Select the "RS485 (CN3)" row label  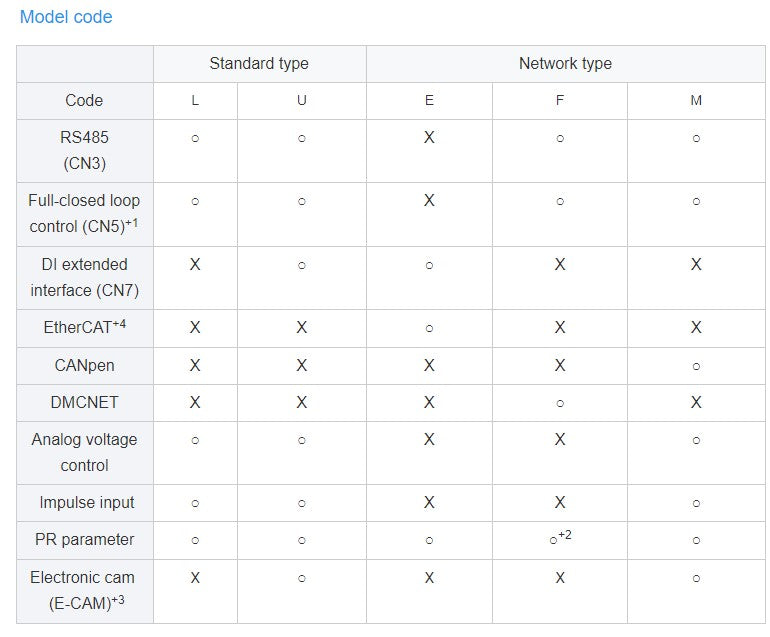tap(84, 150)
